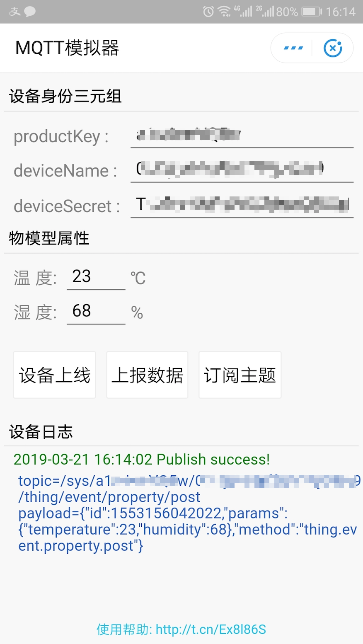The image size is (363, 644).
Task: Tap the chat bubble notification icon
Action: coord(30,12)
